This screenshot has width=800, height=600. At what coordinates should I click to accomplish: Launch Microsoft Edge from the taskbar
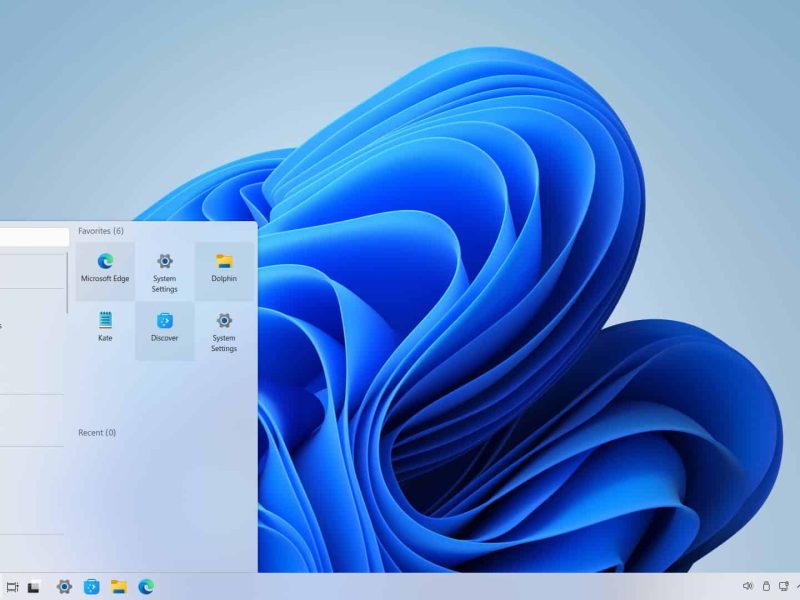pos(146,587)
